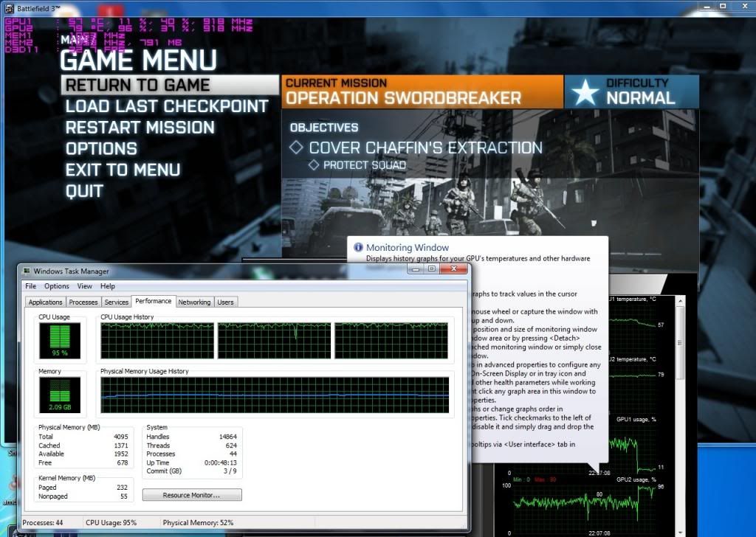Click the diamond icon beside Protect Squad

click(x=314, y=165)
